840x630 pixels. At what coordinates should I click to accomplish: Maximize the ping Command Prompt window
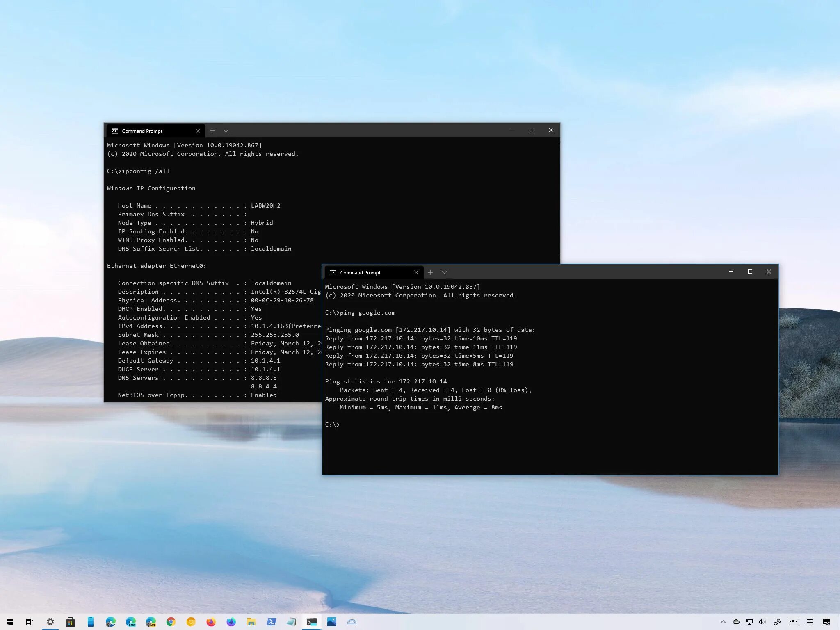click(x=750, y=272)
